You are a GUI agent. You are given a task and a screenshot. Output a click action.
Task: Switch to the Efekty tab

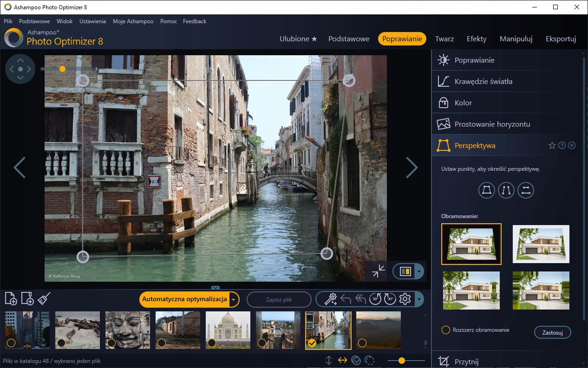[x=477, y=39]
